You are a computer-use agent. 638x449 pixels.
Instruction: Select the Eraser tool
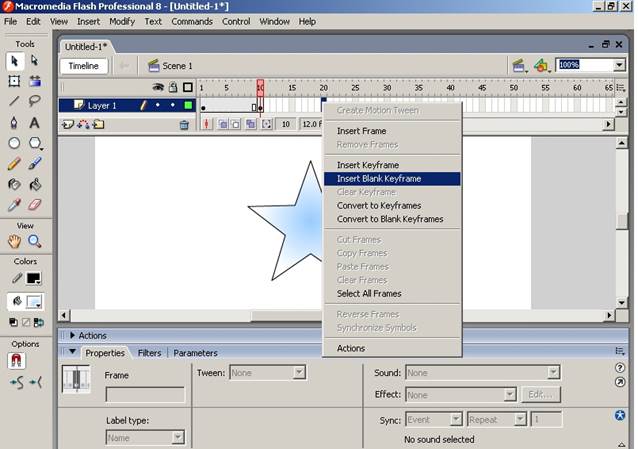(x=35, y=205)
